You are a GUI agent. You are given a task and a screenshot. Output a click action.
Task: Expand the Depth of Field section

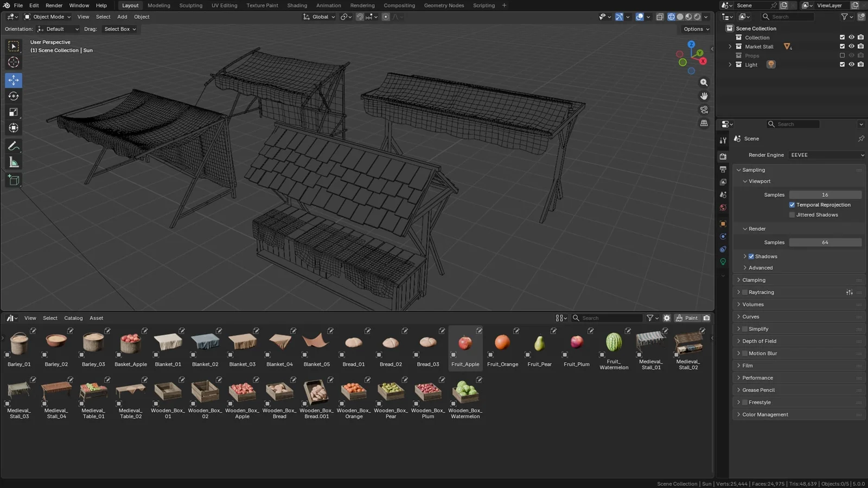click(759, 341)
